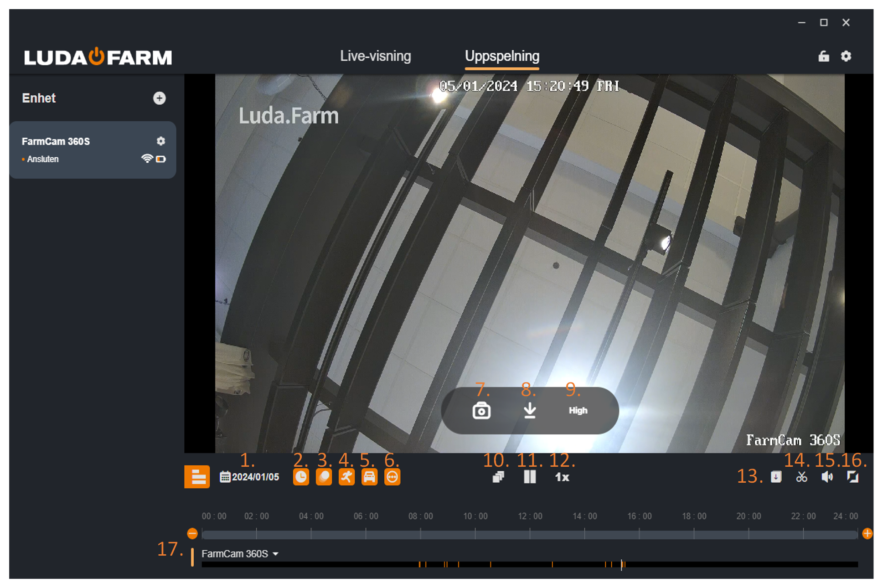Open the 2024/01/05 date picker
The width and height of the screenshot is (888, 588).
click(x=250, y=477)
